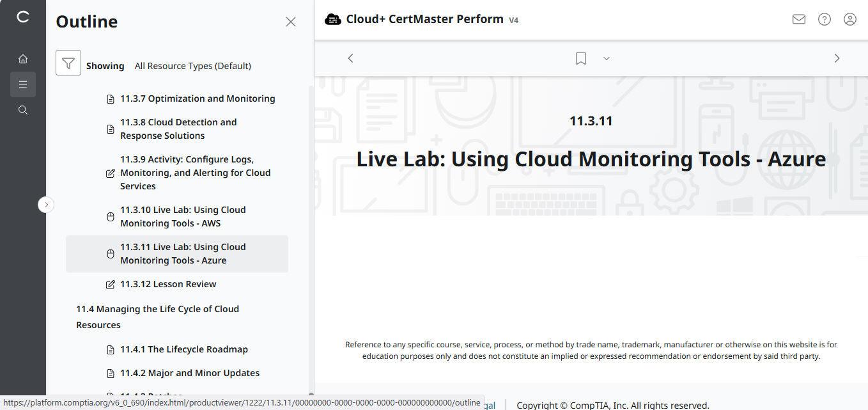Click the envelope message icon in header

tap(798, 19)
